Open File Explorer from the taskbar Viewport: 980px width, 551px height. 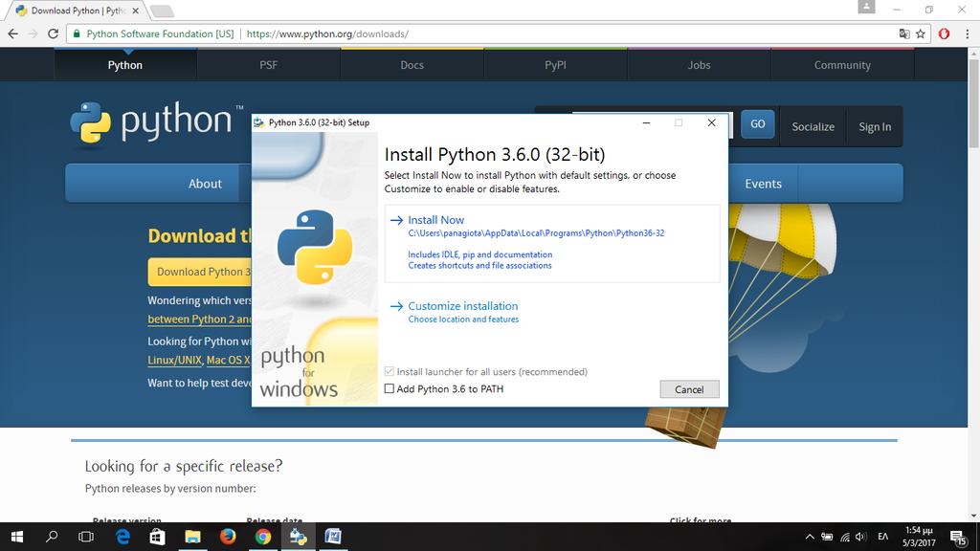tap(192, 537)
